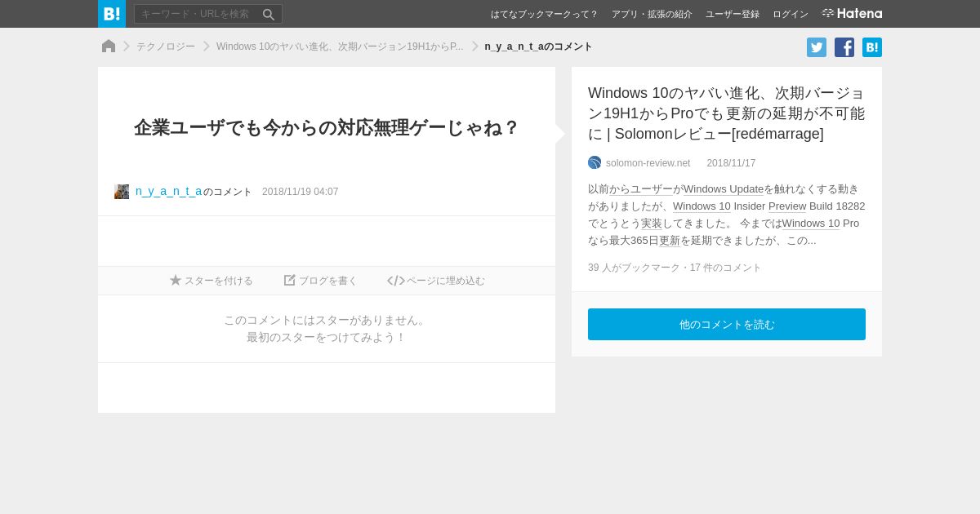Image resolution: width=980 pixels, height=514 pixels.
Task: Click the comment text 企業ユーザでも今からの対応無理ゲーじゃね？
Action: [327, 128]
